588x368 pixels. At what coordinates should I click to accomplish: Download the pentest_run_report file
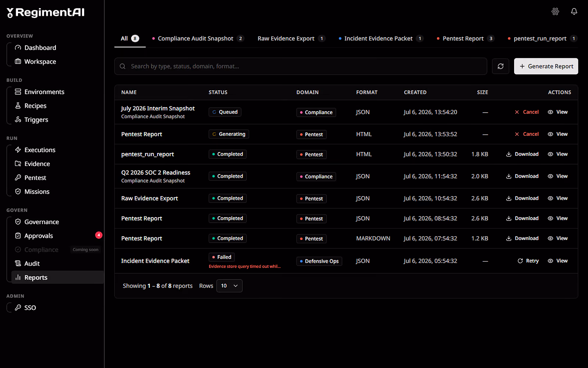(x=522, y=154)
